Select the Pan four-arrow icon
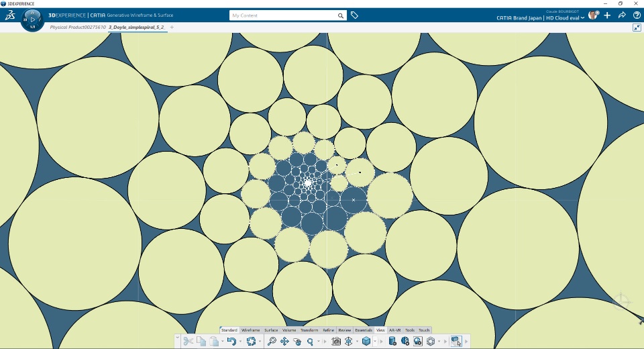The image size is (644, 349). point(284,341)
